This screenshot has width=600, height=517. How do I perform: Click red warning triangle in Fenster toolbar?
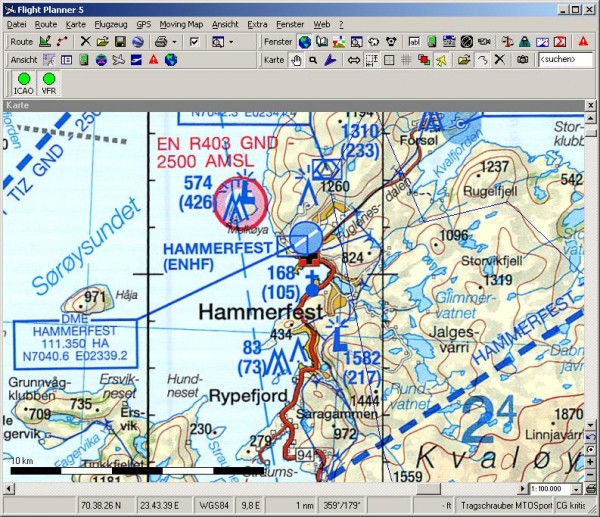(583, 41)
